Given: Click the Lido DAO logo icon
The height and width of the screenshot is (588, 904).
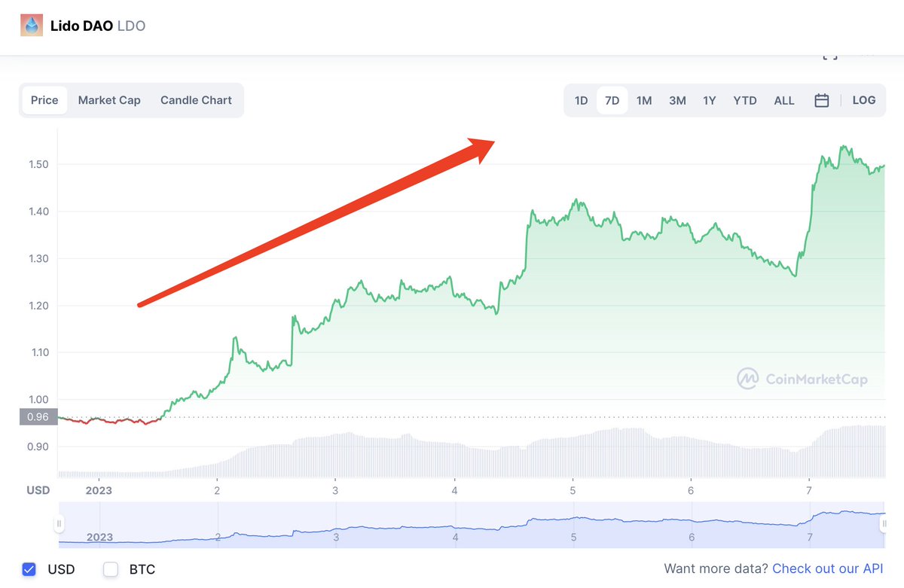Looking at the screenshot, I should (x=32, y=26).
